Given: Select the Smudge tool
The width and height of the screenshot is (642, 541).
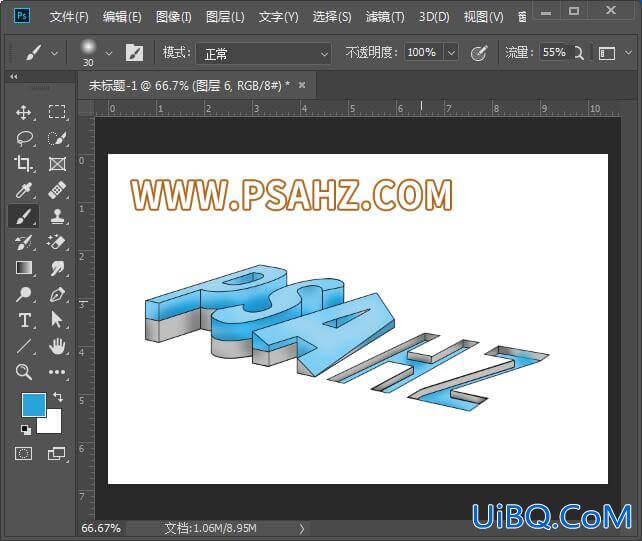Looking at the screenshot, I should 57,268.
